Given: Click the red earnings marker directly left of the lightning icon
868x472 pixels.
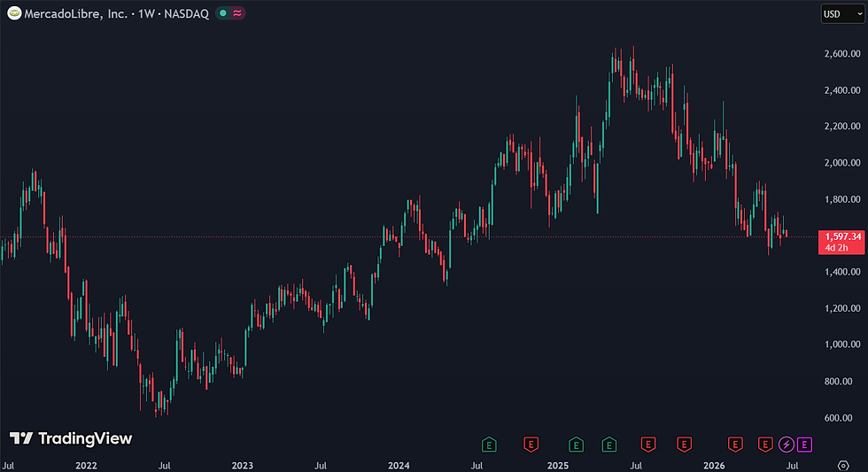Looking at the screenshot, I should (x=765, y=445).
